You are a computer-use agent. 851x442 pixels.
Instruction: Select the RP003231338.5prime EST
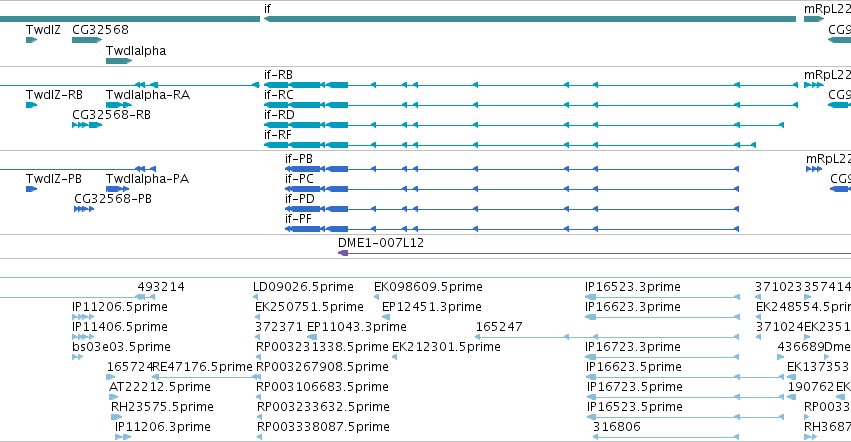pos(259,357)
